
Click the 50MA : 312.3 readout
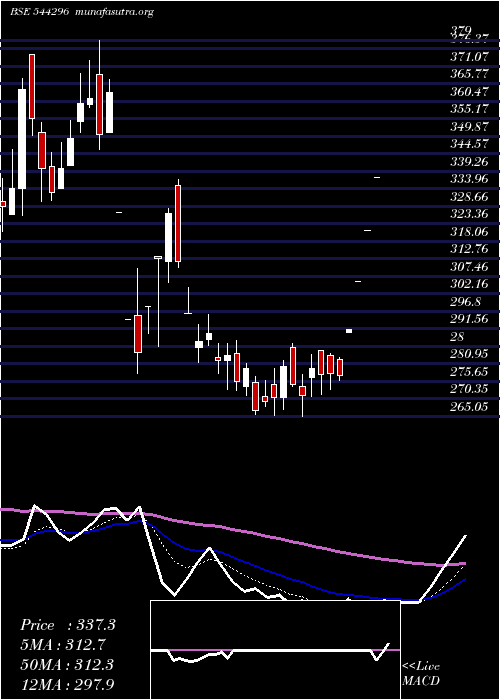click(x=67, y=665)
